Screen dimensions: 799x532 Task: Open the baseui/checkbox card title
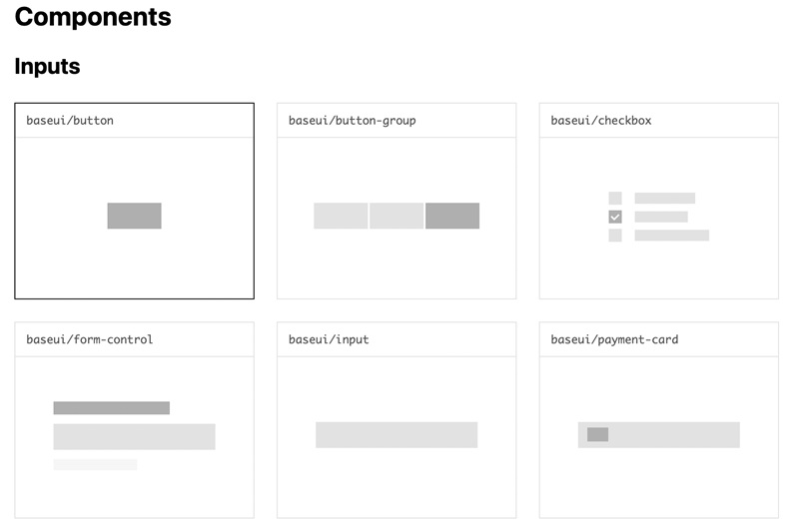(601, 121)
